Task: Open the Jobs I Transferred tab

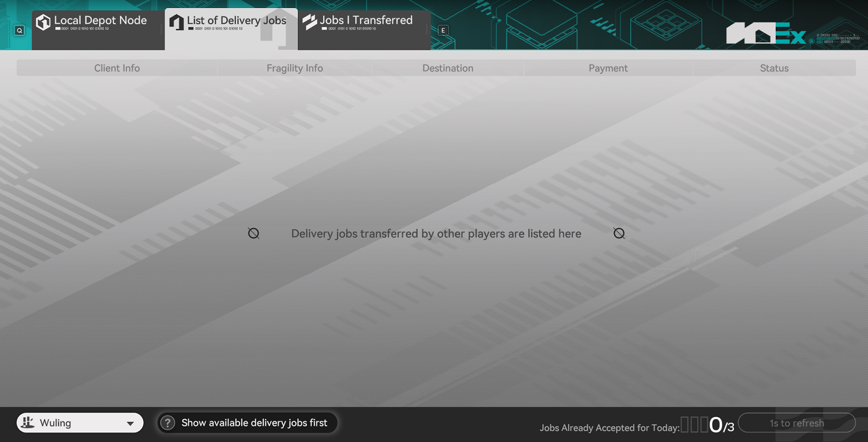Action: coord(364,30)
